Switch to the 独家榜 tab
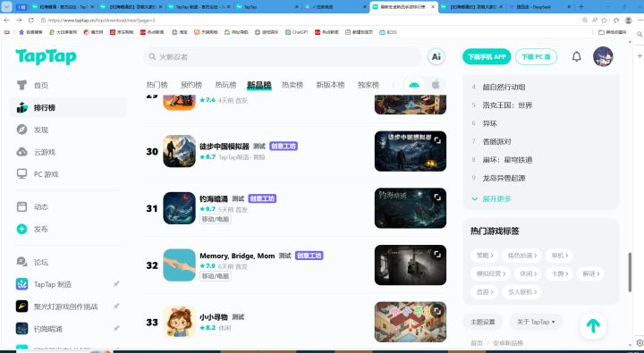Image resolution: width=644 pixels, height=353 pixels. [x=368, y=85]
